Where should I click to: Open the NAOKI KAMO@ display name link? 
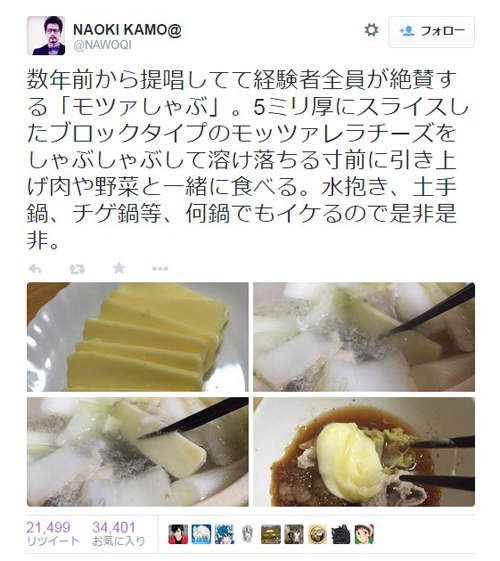click(127, 29)
